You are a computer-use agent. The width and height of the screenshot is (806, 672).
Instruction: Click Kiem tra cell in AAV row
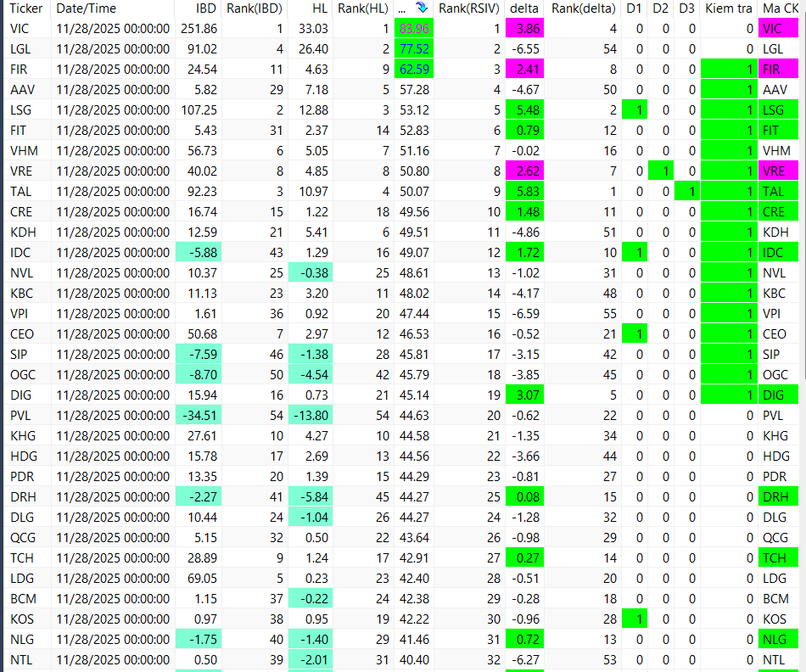click(729, 89)
